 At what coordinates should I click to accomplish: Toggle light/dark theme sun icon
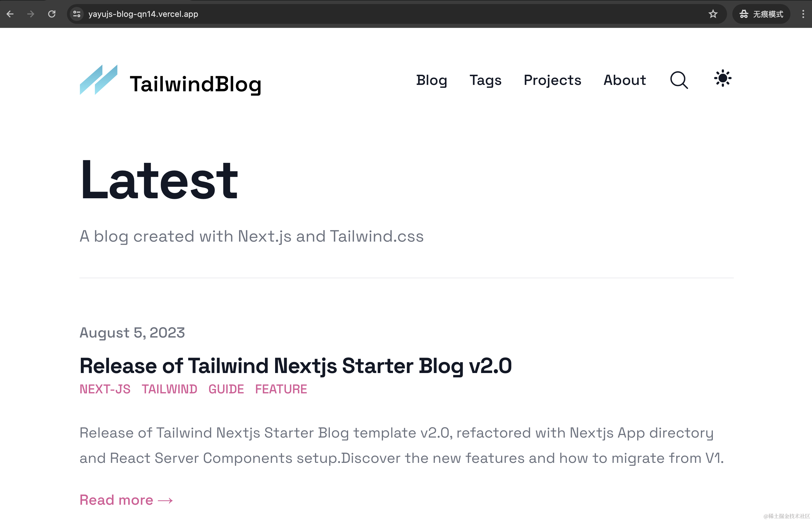coord(722,78)
